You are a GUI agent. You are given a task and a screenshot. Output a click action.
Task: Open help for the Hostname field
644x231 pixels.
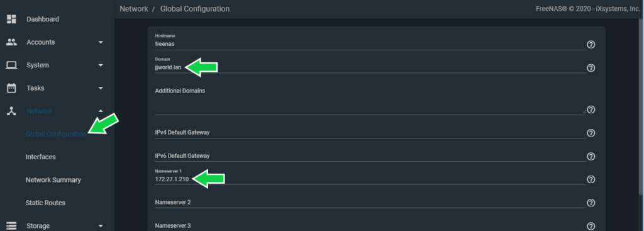click(591, 45)
